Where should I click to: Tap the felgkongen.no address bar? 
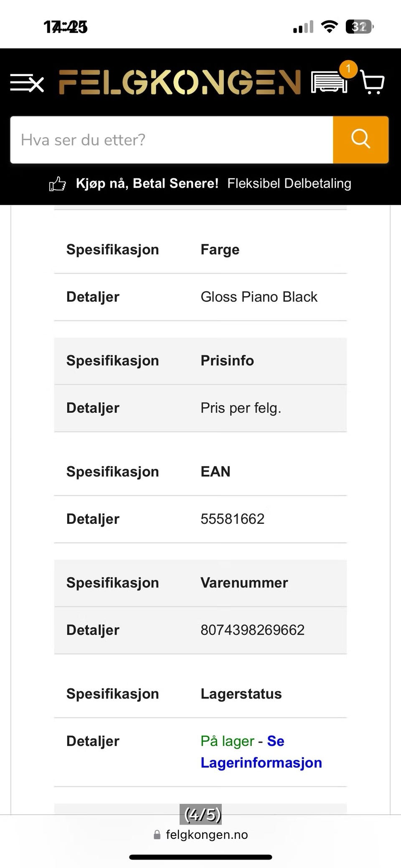click(x=200, y=835)
